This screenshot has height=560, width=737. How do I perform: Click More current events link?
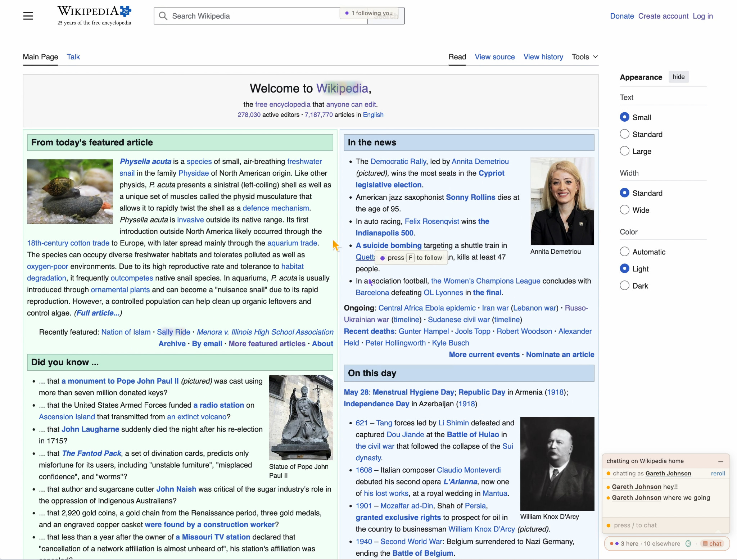[484, 354]
